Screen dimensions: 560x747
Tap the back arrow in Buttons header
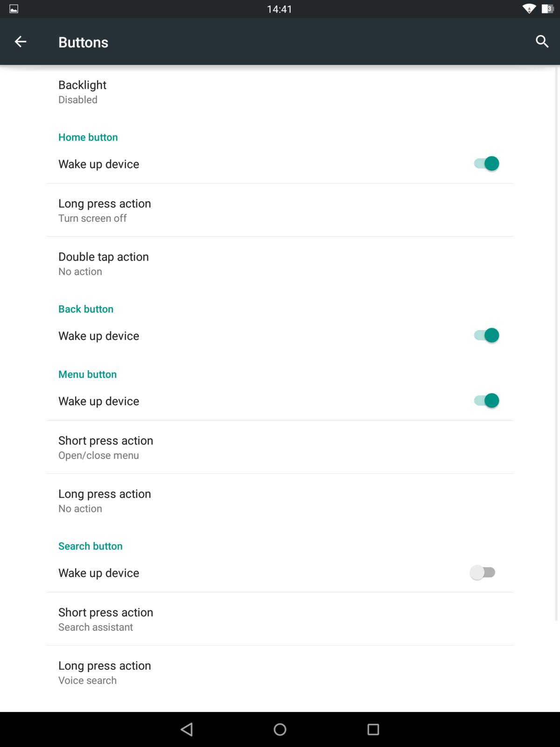click(x=21, y=42)
